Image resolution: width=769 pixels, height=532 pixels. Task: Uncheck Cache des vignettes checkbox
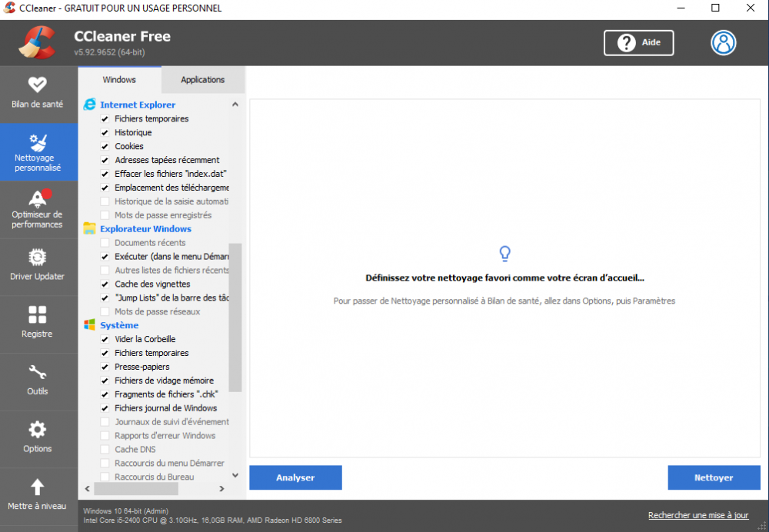coord(105,284)
